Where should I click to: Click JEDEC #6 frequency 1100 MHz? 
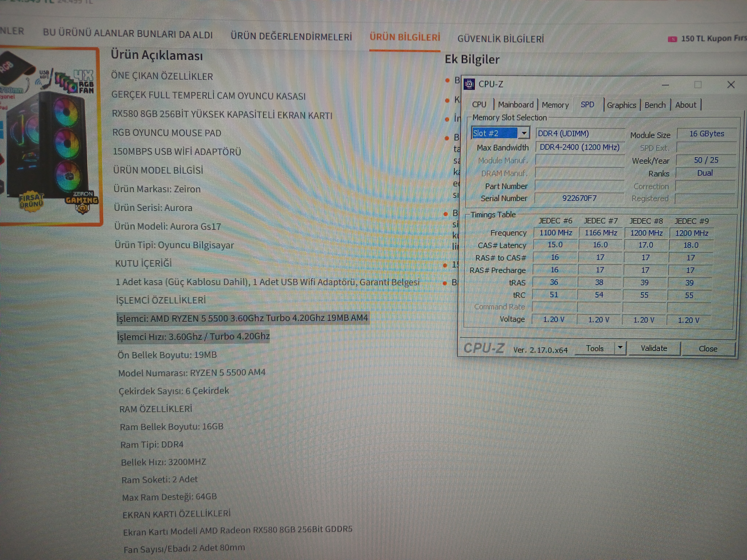(x=555, y=233)
